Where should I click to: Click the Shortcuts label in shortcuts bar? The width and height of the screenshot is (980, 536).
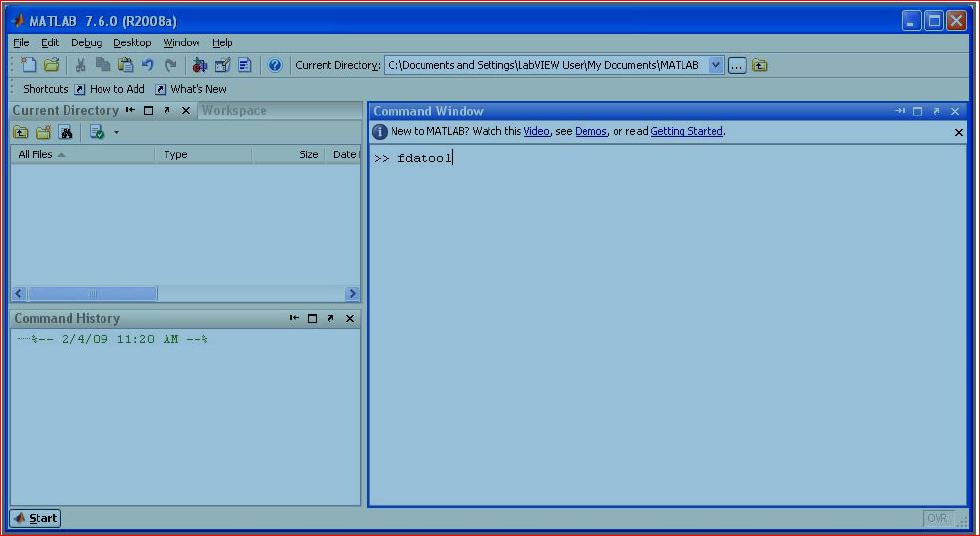pyautogui.click(x=46, y=89)
